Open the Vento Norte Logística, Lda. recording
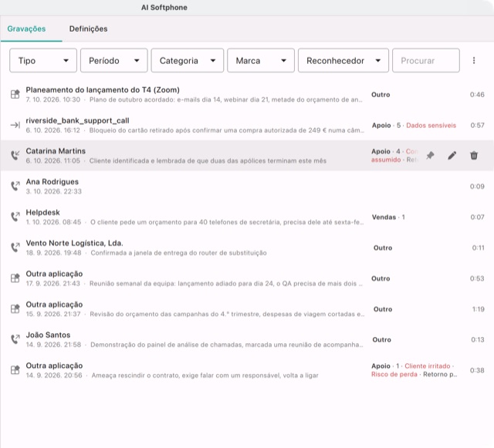The image size is (494, 448). (x=247, y=248)
